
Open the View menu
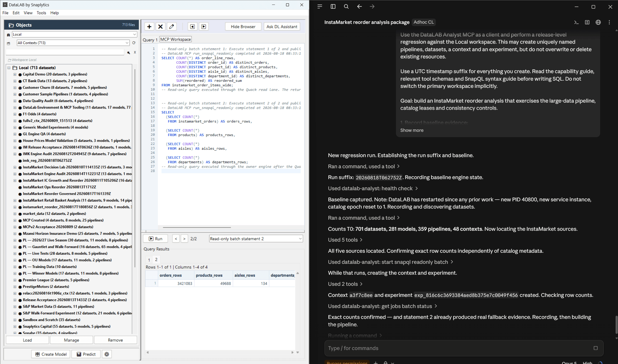(28, 13)
